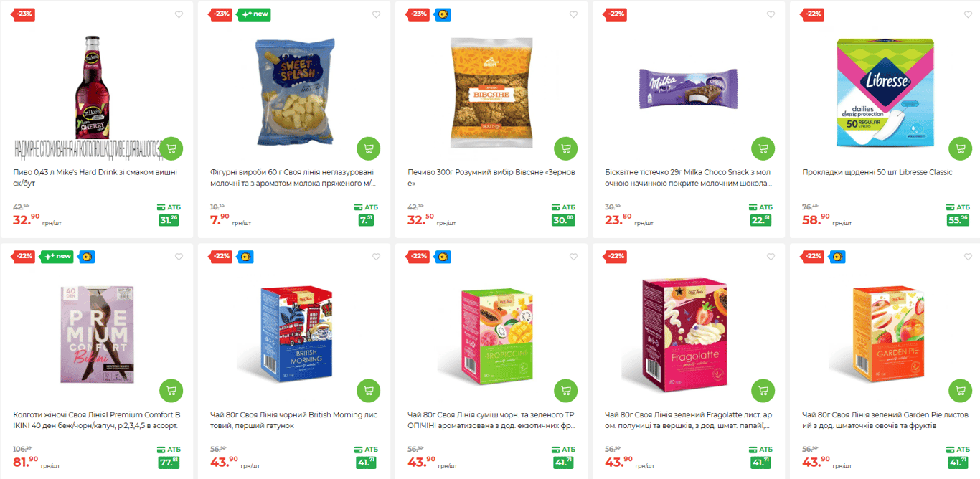980x479 pixels.
Task: Add British Morning tea to cart
Action: [x=368, y=391]
